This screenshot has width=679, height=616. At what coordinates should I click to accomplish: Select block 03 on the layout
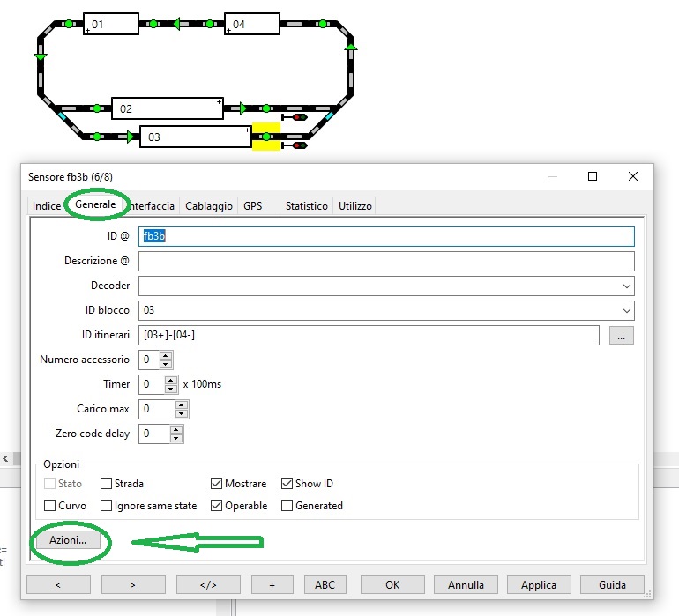[196, 137]
